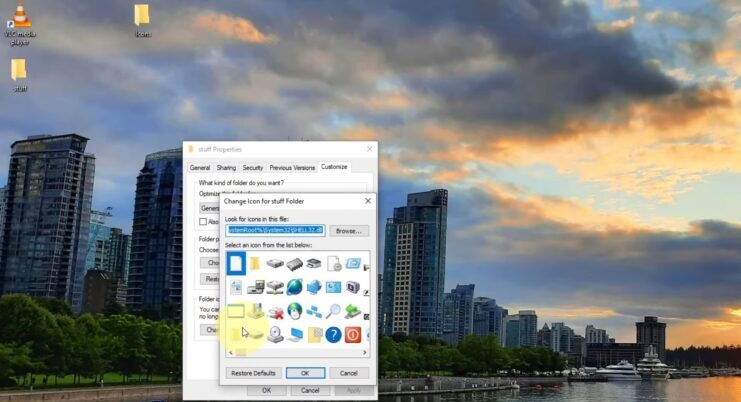Click the icon file path input field

(x=275, y=231)
